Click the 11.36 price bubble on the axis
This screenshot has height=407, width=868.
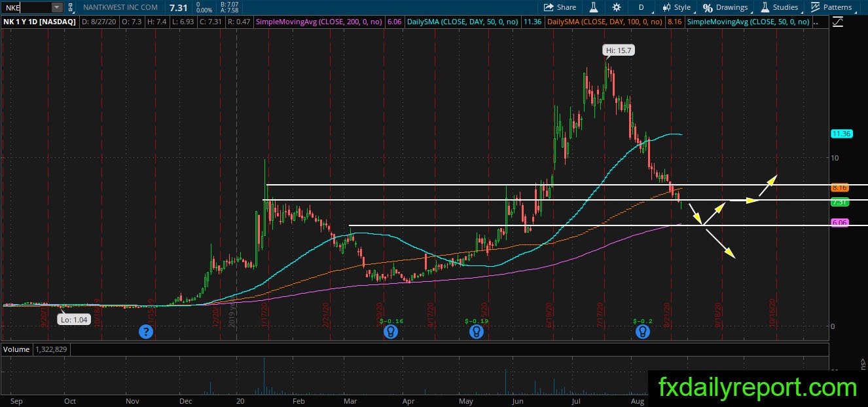pos(841,134)
